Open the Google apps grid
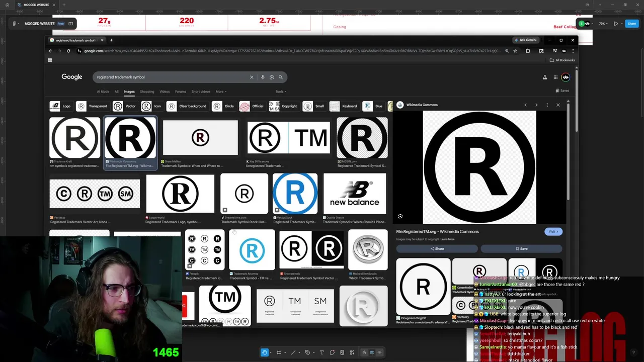Image resolution: width=644 pixels, height=362 pixels. tap(555, 77)
